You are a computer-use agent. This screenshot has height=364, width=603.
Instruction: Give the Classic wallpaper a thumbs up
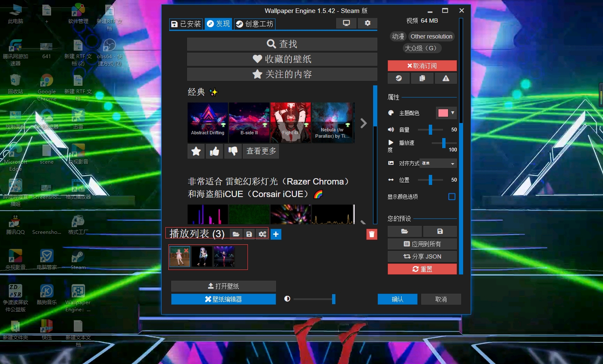click(214, 151)
